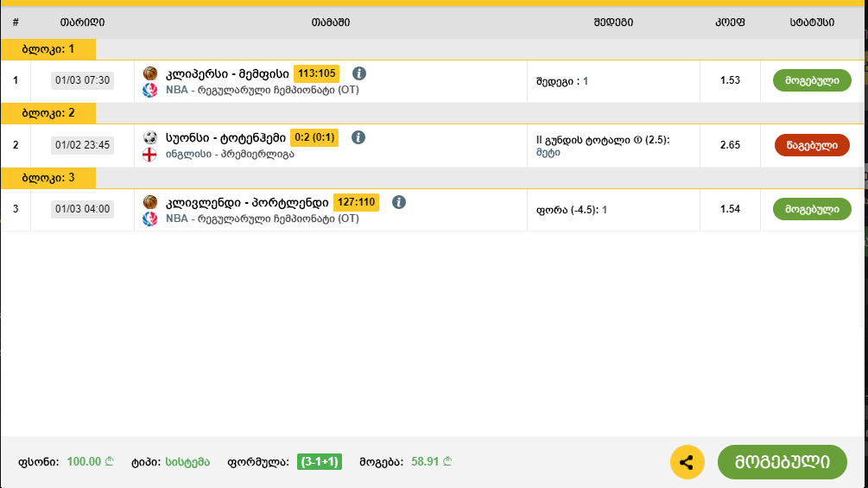Open the NBA league link in row 1
868x488 pixels.
click(x=263, y=90)
